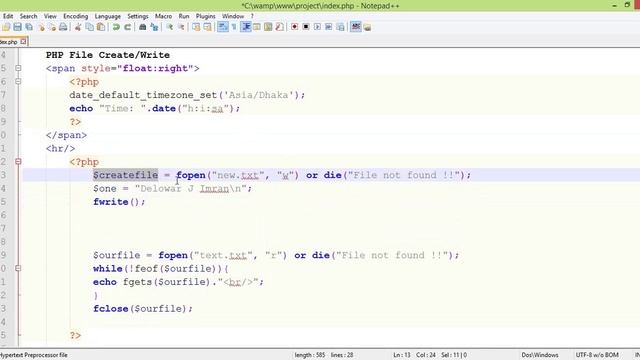Viewport: 640px width, 360px height.
Task: Save the file with the Save icon
Action: pos(17,27)
